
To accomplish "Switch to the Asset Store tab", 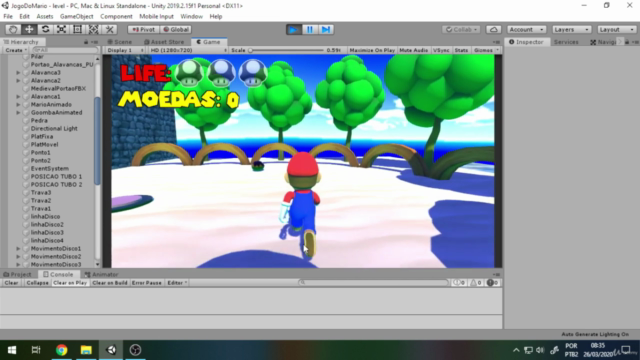I will 164,42.
